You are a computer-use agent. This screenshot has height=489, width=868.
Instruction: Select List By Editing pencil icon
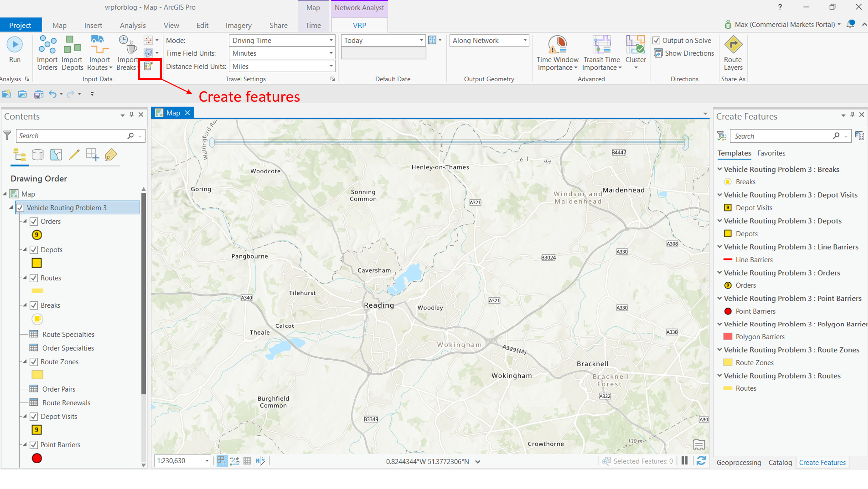point(74,155)
